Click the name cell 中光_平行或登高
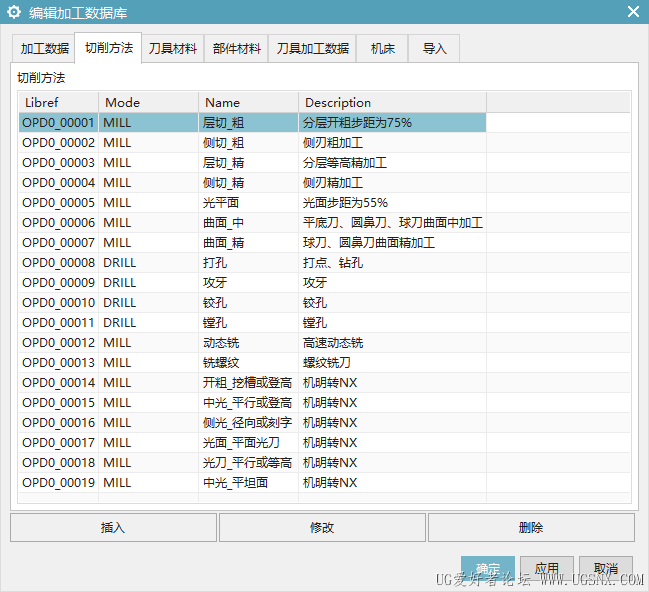Screen dimensions: 649x592 [248, 403]
